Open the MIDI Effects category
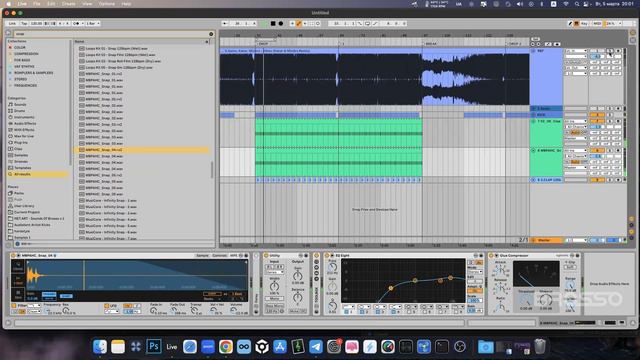640x360 pixels. tap(24, 130)
